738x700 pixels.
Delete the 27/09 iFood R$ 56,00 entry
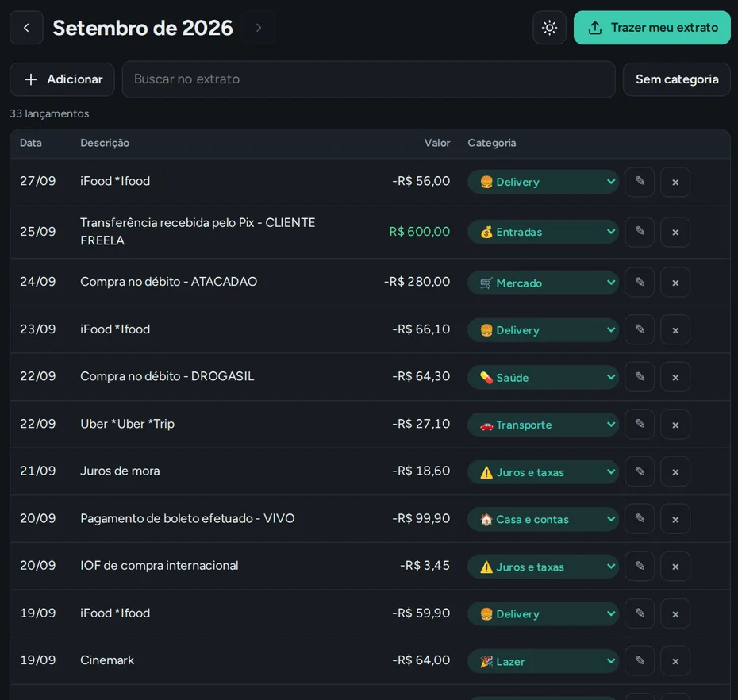click(x=675, y=182)
